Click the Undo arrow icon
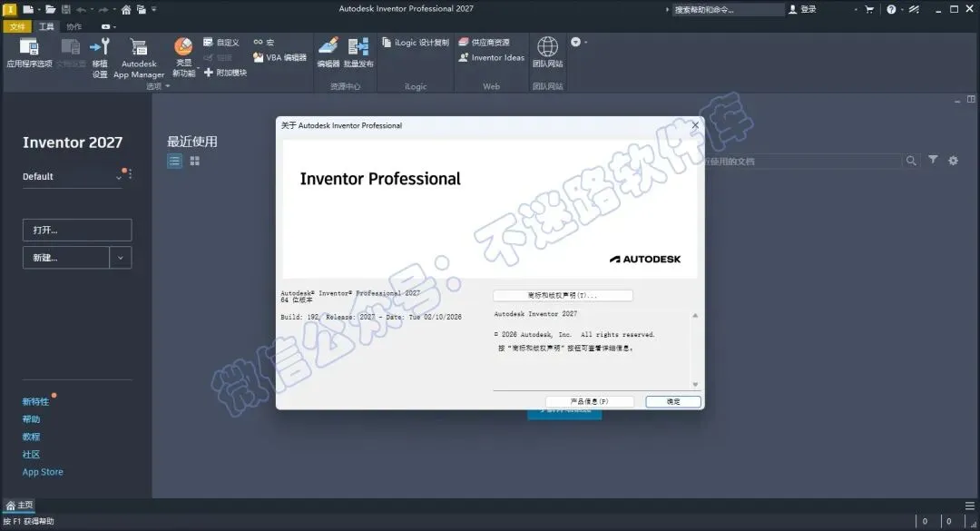The image size is (980, 531). click(x=82, y=9)
